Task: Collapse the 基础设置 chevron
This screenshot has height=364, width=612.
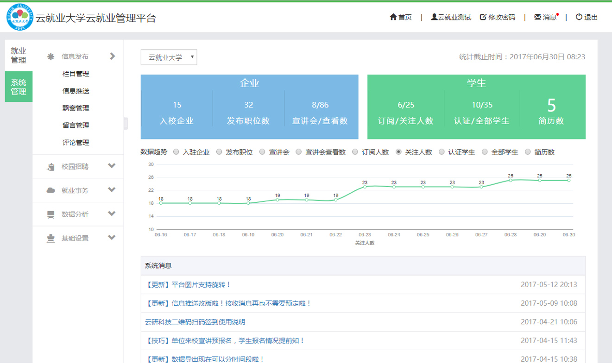Action: click(x=112, y=237)
